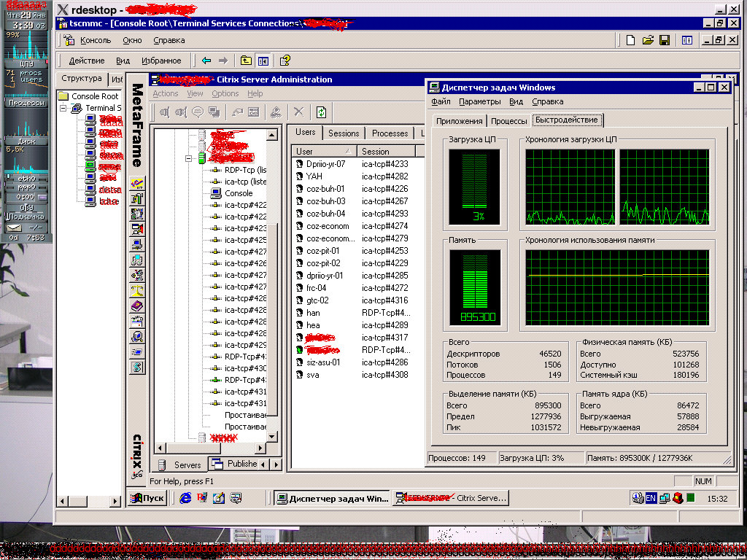Screen dimensions: 747x560
Task: Click the Пуск start button
Action: click(147, 498)
